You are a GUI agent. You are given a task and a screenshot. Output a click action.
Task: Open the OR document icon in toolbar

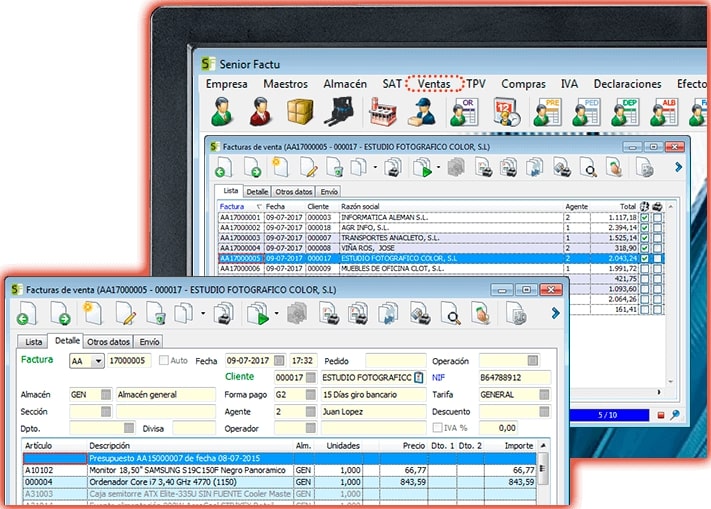463,111
